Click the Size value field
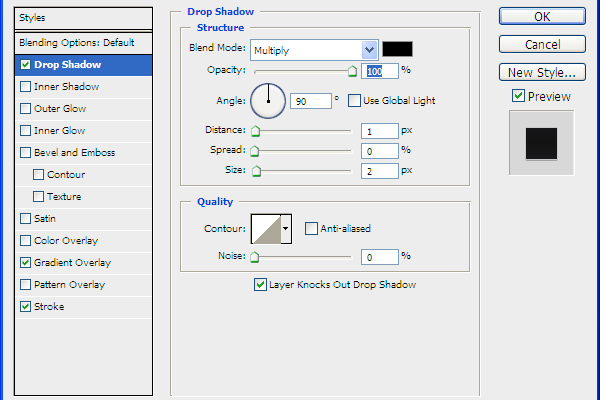600x400 pixels. 380,171
